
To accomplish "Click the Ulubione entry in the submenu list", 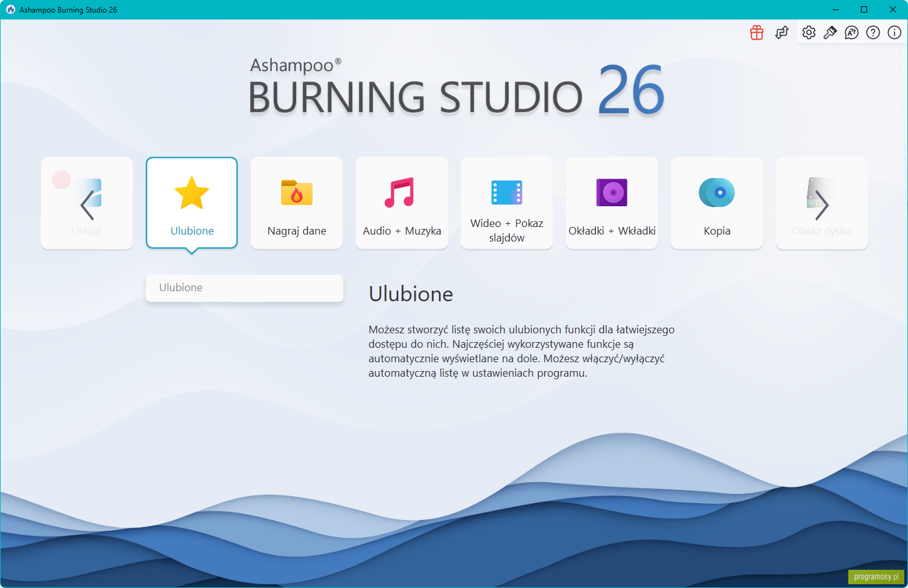I will (x=245, y=288).
